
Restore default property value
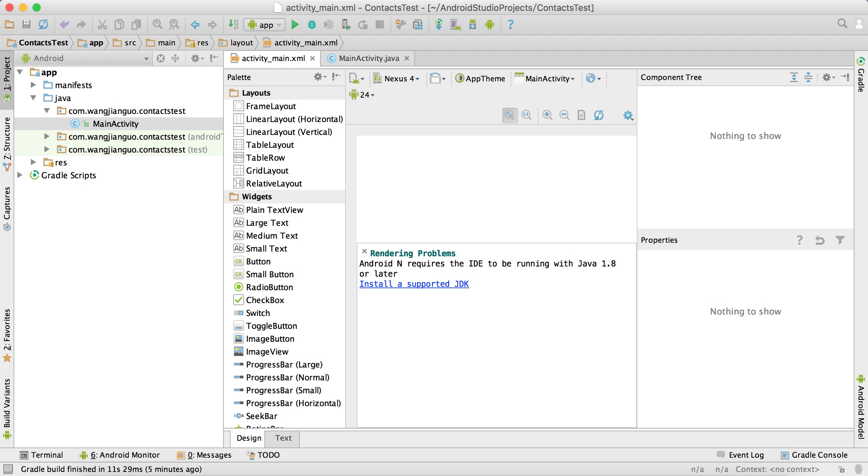tap(820, 240)
